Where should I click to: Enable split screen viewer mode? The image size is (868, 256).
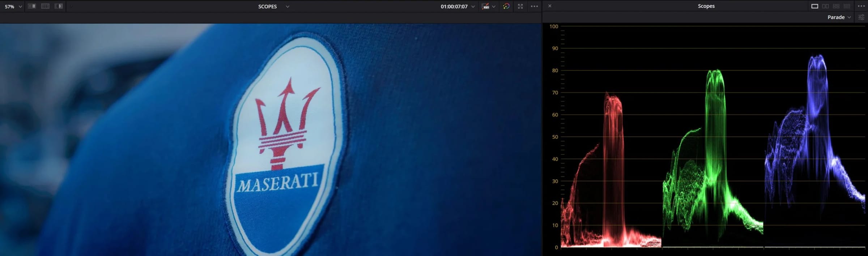coord(45,6)
